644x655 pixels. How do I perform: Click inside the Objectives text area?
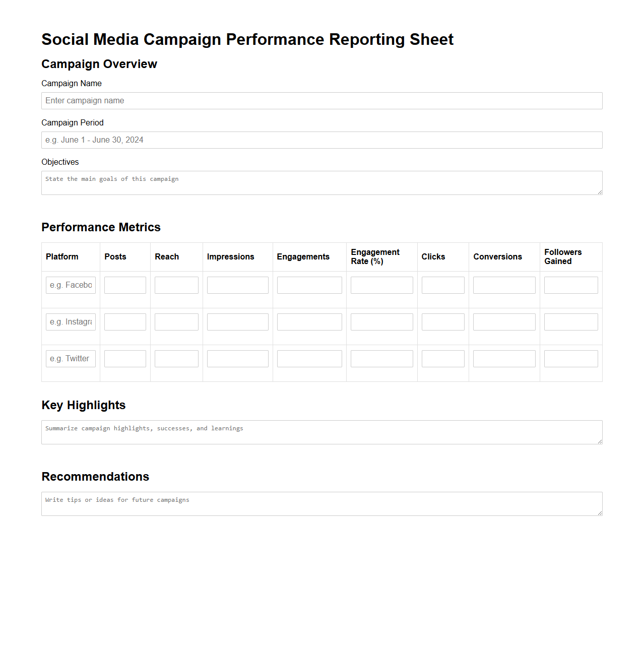(x=321, y=182)
